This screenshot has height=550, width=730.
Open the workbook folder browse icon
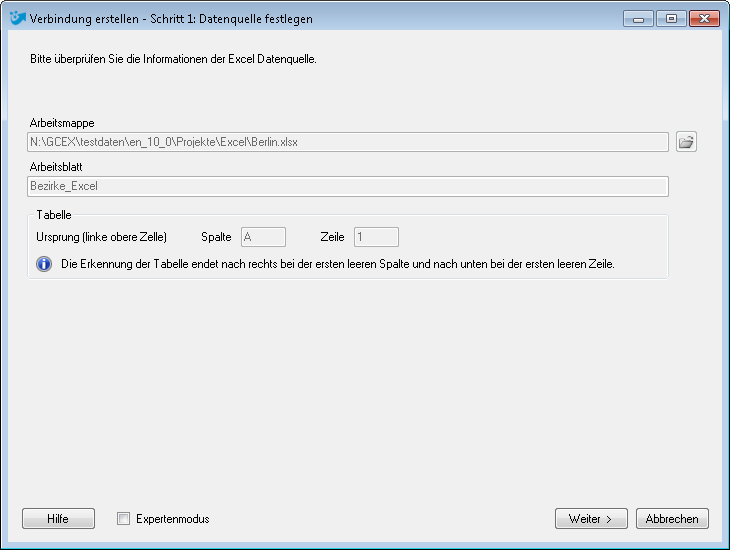point(686,142)
